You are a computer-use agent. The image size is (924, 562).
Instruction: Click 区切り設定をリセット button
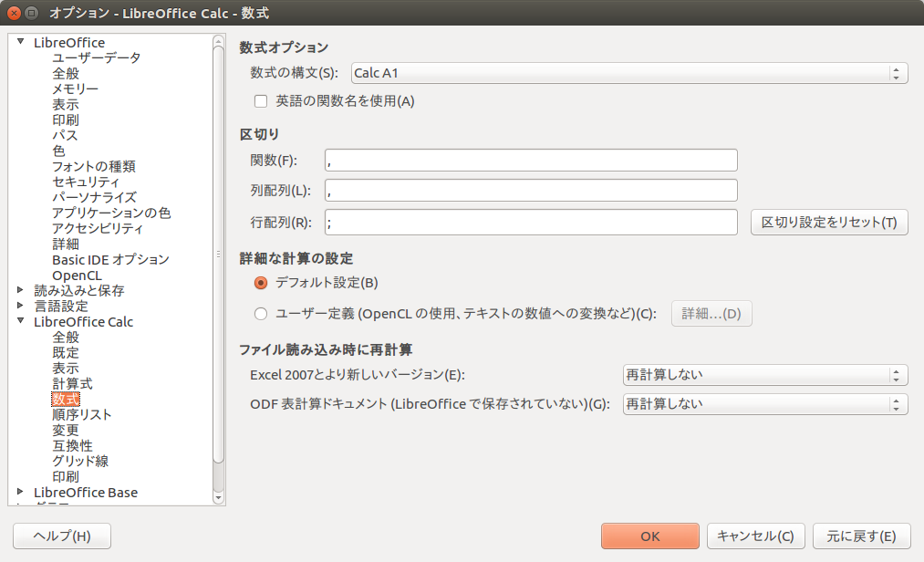click(829, 223)
